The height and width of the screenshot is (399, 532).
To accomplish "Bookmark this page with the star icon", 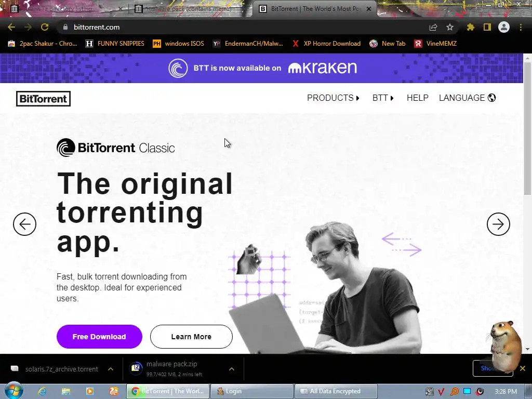I will point(449,27).
